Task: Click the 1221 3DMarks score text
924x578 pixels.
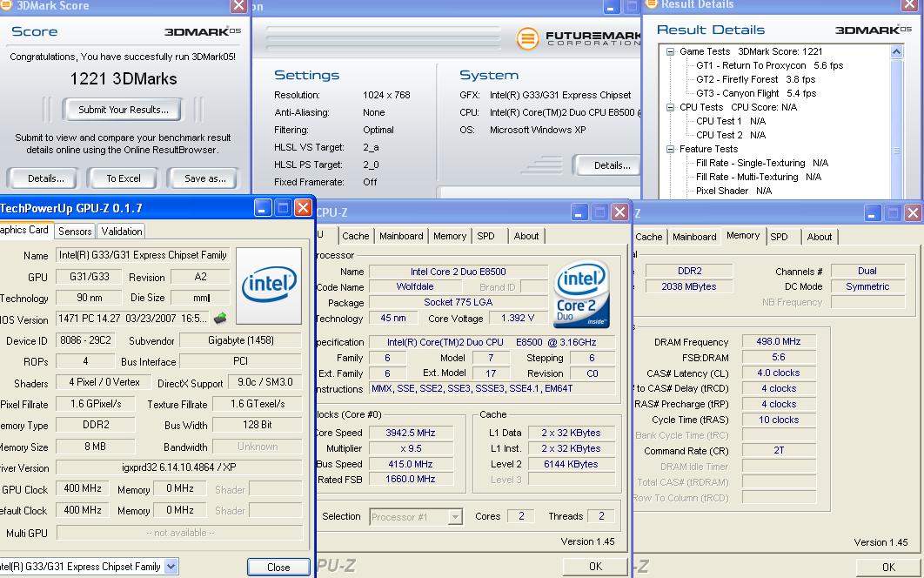Action: [x=124, y=79]
